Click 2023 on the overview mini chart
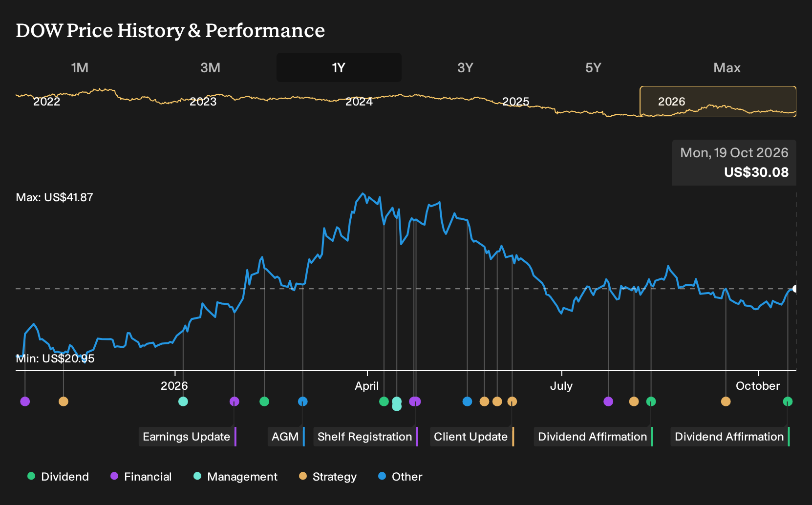Screen dimensions: 812x505 pos(203,102)
